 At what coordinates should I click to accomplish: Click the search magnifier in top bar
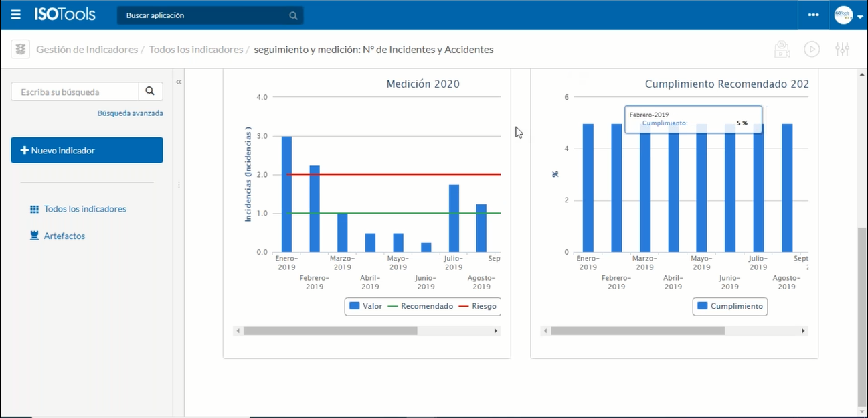tap(293, 15)
